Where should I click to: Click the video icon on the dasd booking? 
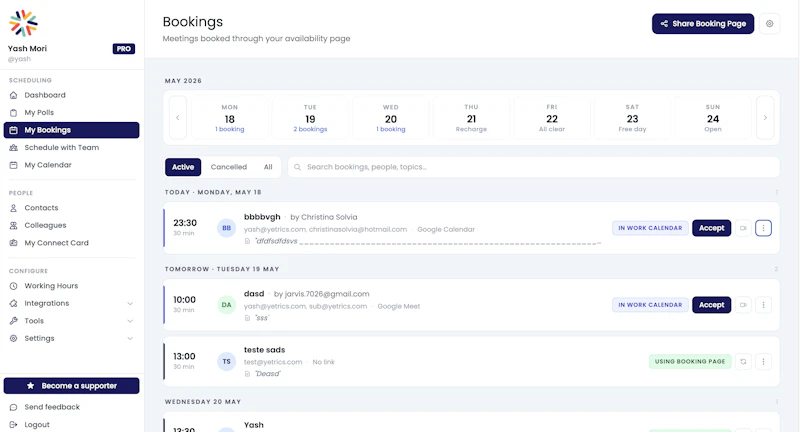click(x=743, y=305)
